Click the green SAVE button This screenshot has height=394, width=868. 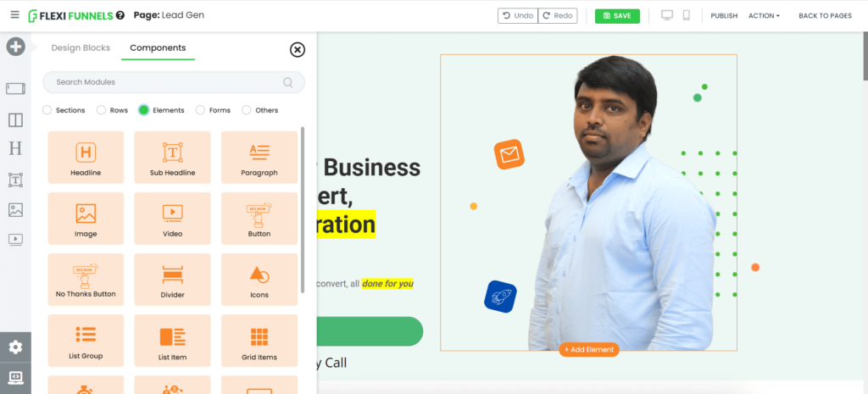(x=617, y=16)
